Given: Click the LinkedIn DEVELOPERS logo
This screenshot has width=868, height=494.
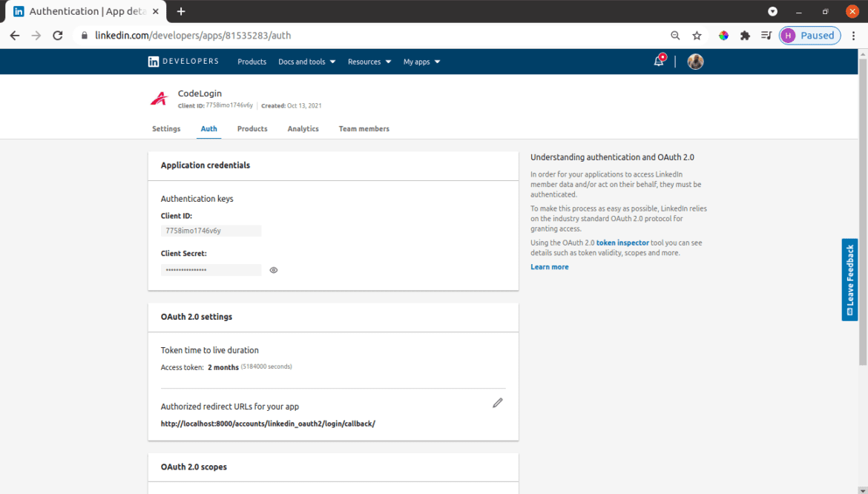Looking at the screenshot, I should pyautogui.click(x=183, y=62).
